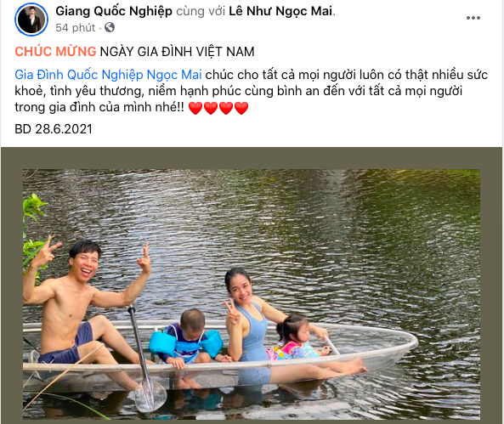Open tagged profile Lê Như Ngọc Mai
The image size is (504, 424).
pos(280,11)
